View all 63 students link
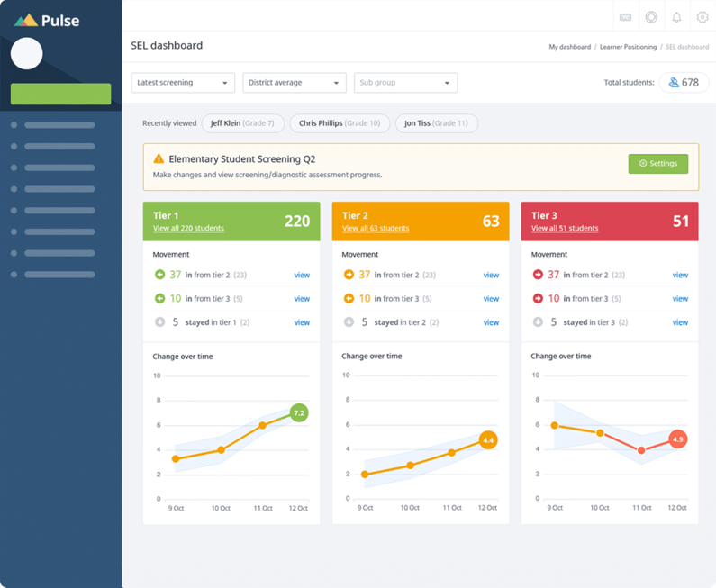716x588 pixels. pyautogui.click(x=376, y=228)
